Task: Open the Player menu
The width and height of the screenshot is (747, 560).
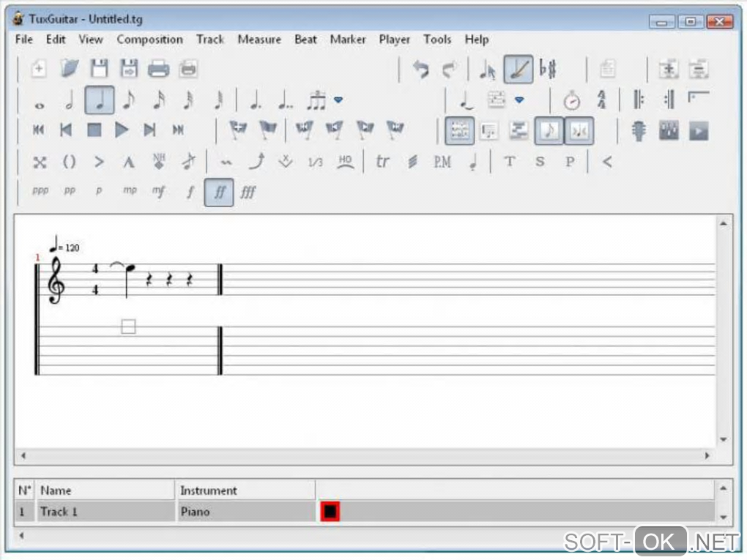Action: pos(395,40)
